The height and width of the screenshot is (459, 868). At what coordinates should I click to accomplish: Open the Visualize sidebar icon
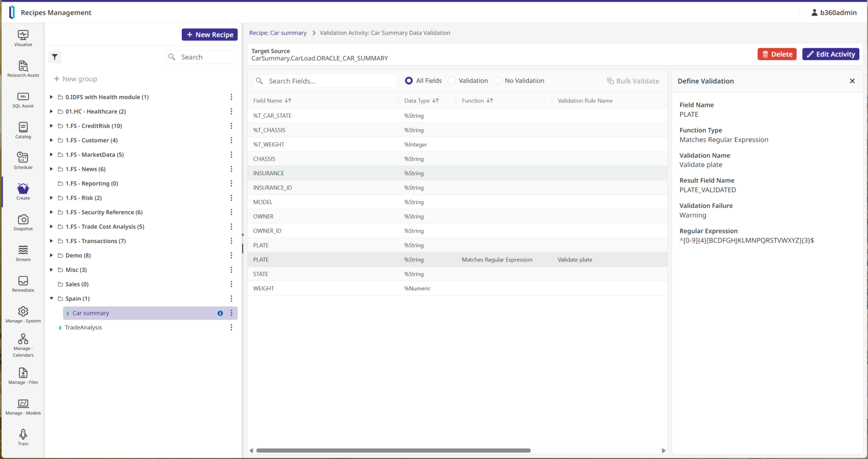23,38
